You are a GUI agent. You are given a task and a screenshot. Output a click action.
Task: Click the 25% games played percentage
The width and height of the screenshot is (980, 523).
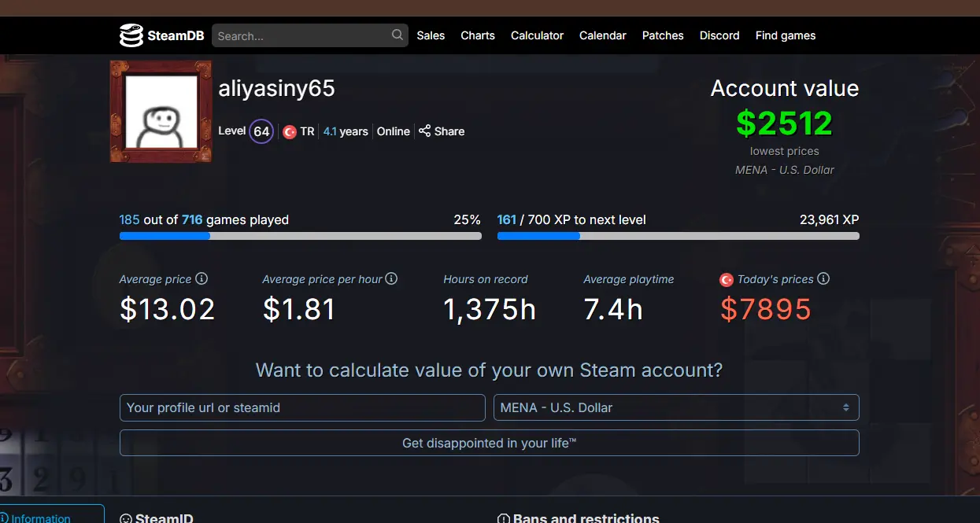(x=468, y=219)
